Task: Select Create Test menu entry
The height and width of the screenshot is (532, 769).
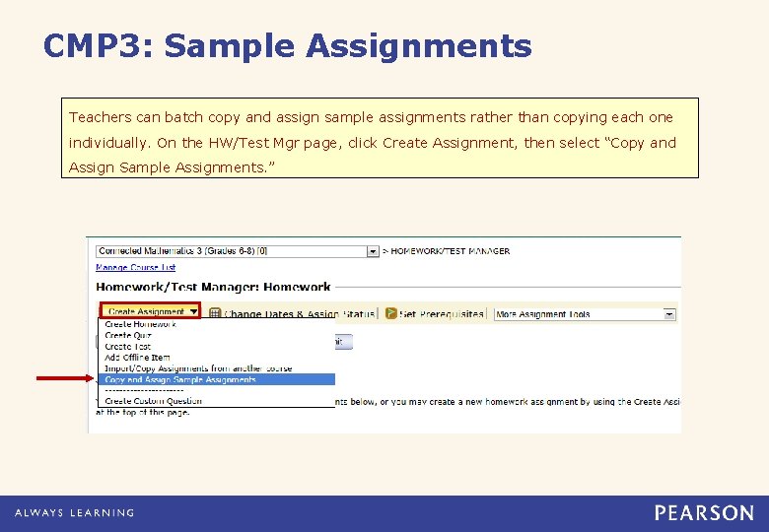Action: 127,347
